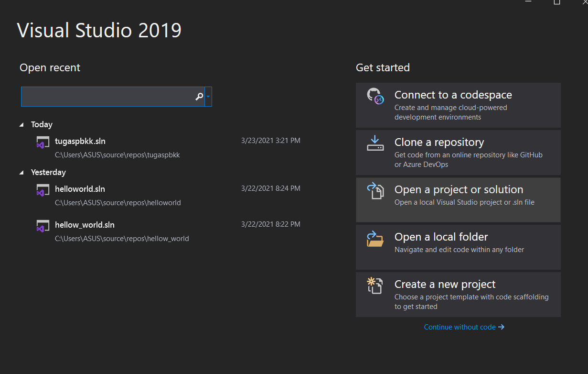Image resolution: width=588 pixels, height=374 pixels.
Task: Minimize the Visual Studio window
Action: click(528, 2)
